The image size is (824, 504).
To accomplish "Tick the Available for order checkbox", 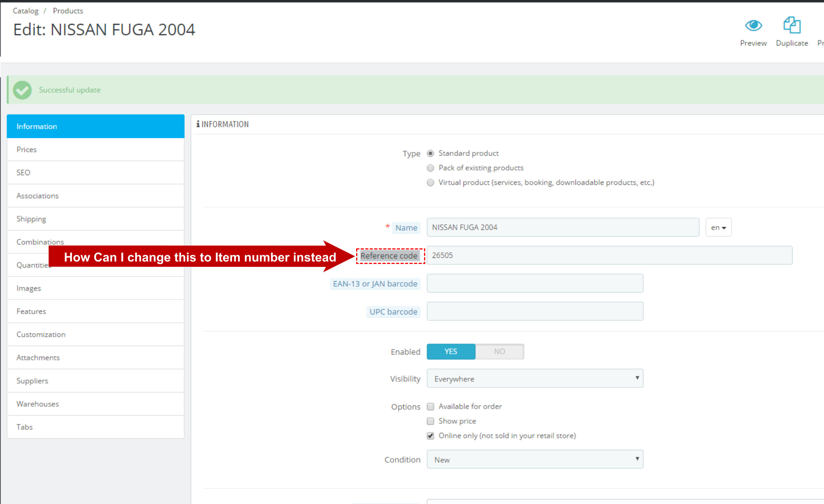I will tap(430, 407).
